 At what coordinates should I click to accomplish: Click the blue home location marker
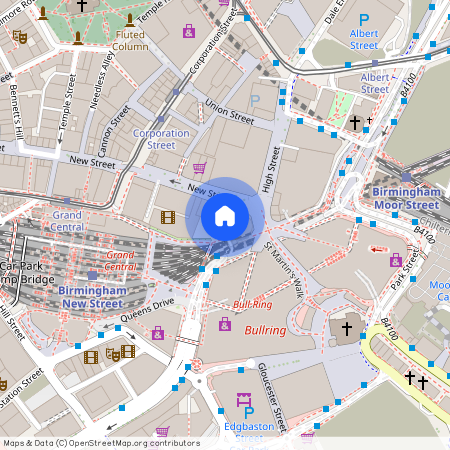[225, 217]
